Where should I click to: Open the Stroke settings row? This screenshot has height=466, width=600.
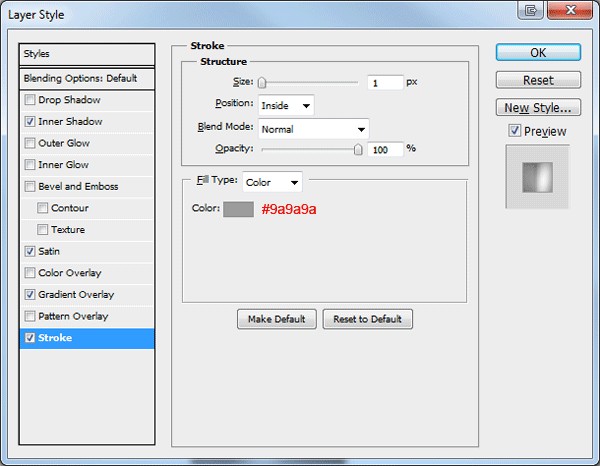tap(87, 338)
